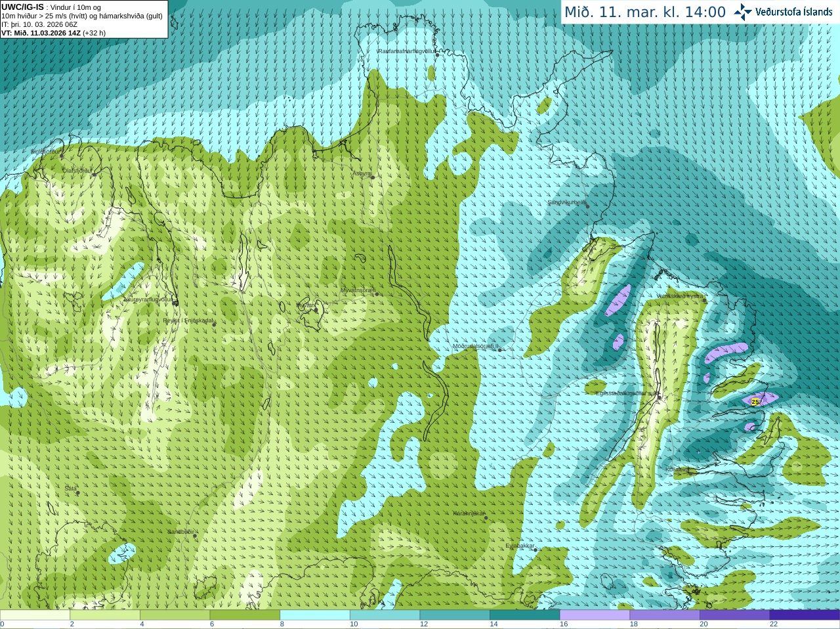Pick the 16–18 m/s light purple legend swatch
The width and height of the screenshot is (840, 629).
coord(595,615)
